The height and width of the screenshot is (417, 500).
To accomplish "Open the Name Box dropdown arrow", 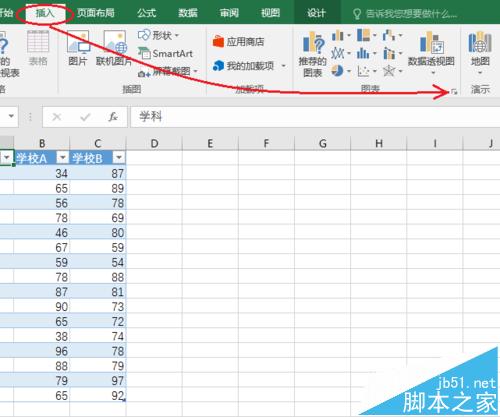I will 11,116.
